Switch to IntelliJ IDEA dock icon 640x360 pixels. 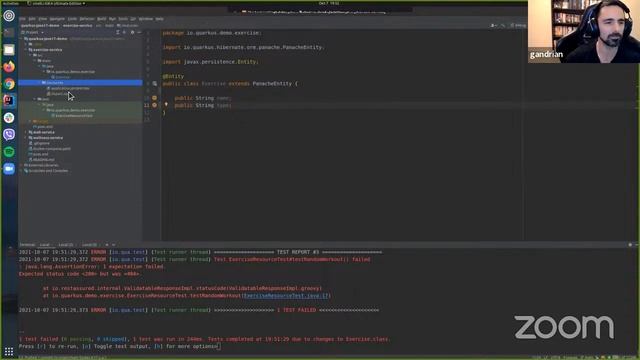9,100
